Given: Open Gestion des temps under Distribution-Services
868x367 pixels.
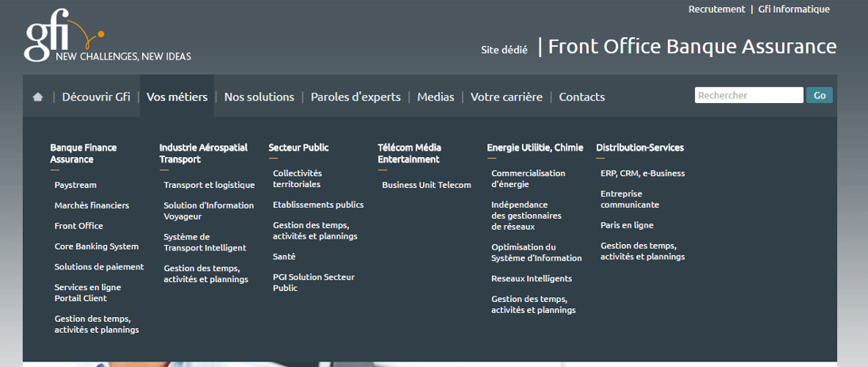Looking at the screenshot, I should pos(643,251).
